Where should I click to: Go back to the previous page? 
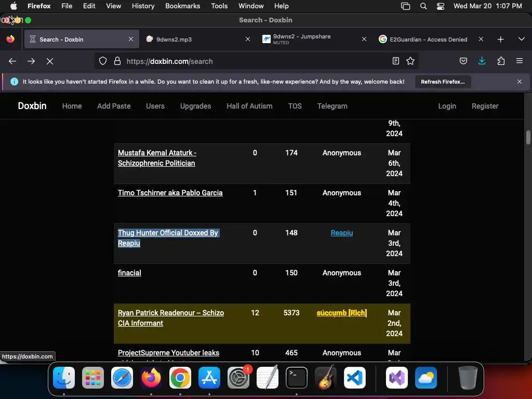(x=12, y=61)
